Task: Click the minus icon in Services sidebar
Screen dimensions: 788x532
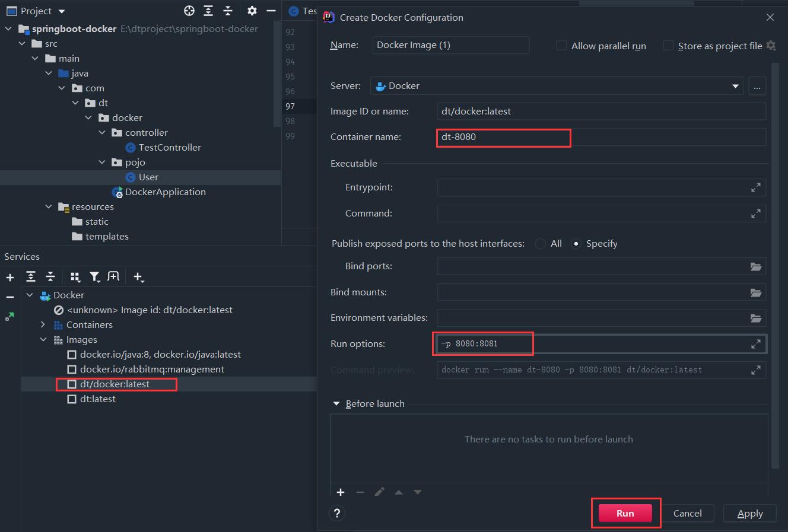Action: pos(10,297)
